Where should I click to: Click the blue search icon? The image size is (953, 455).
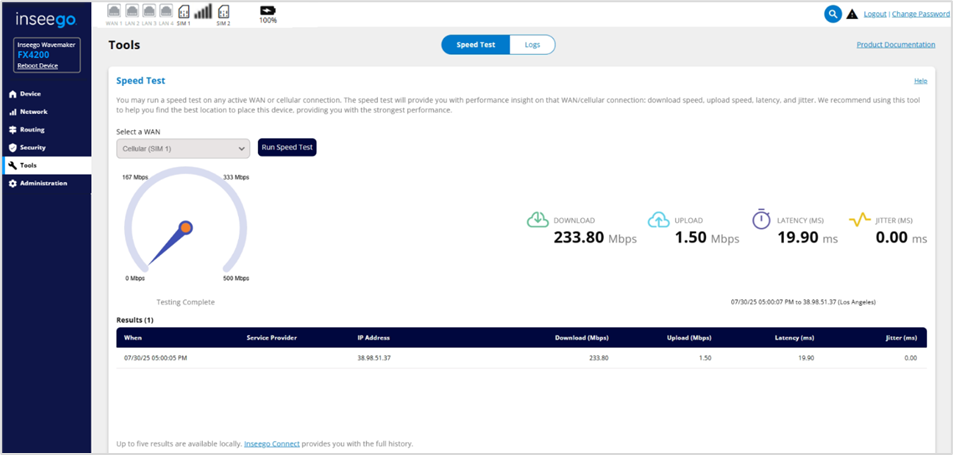[832, 14]
